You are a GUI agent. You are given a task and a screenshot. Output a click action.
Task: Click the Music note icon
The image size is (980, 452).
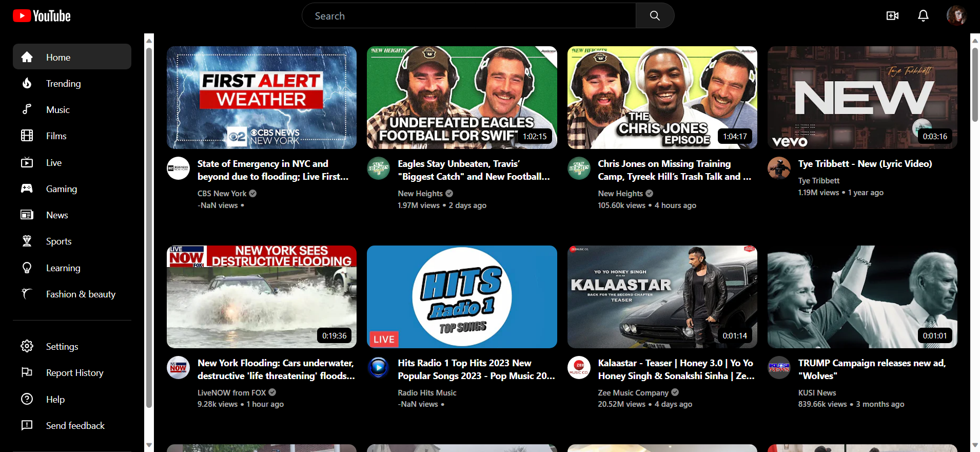pos(27,109)
